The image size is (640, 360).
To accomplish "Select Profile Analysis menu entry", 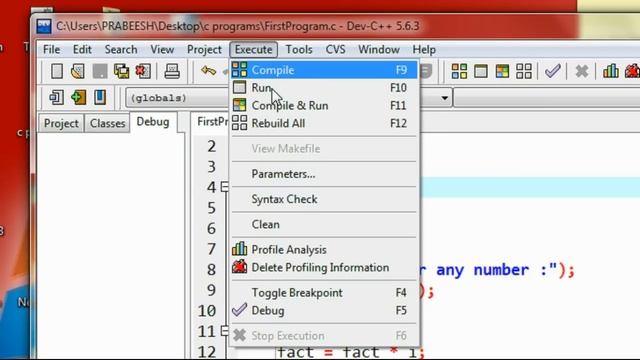I will click(324, 249).
